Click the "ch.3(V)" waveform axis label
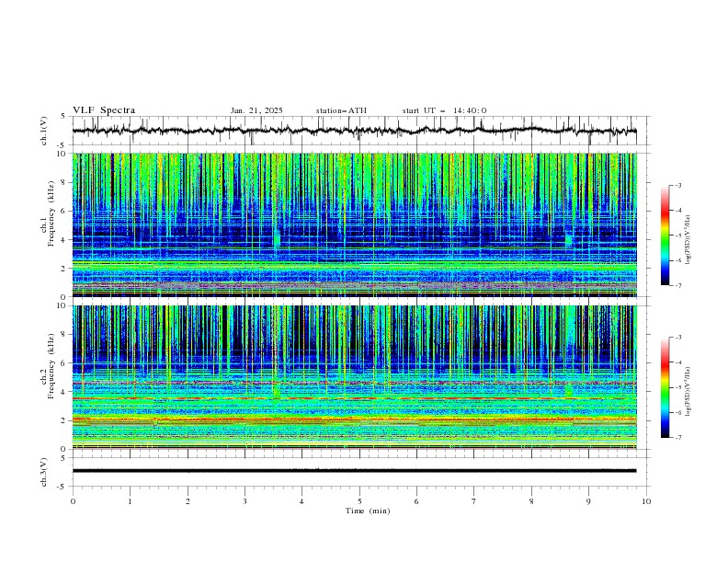This screenshot has width=728, height=563. pyautogui.click(x=44, y=472)
